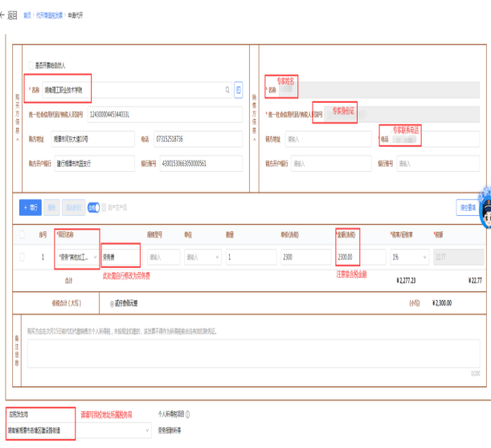Click the back arrow next to 返回

pyautogui.click(x=4, y=15)
